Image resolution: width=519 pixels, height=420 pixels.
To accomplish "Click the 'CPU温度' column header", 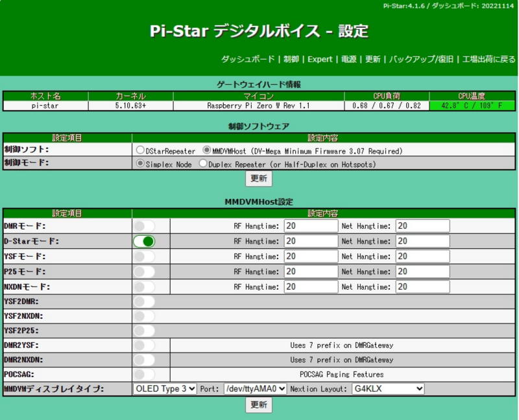I will coord(472,96).
